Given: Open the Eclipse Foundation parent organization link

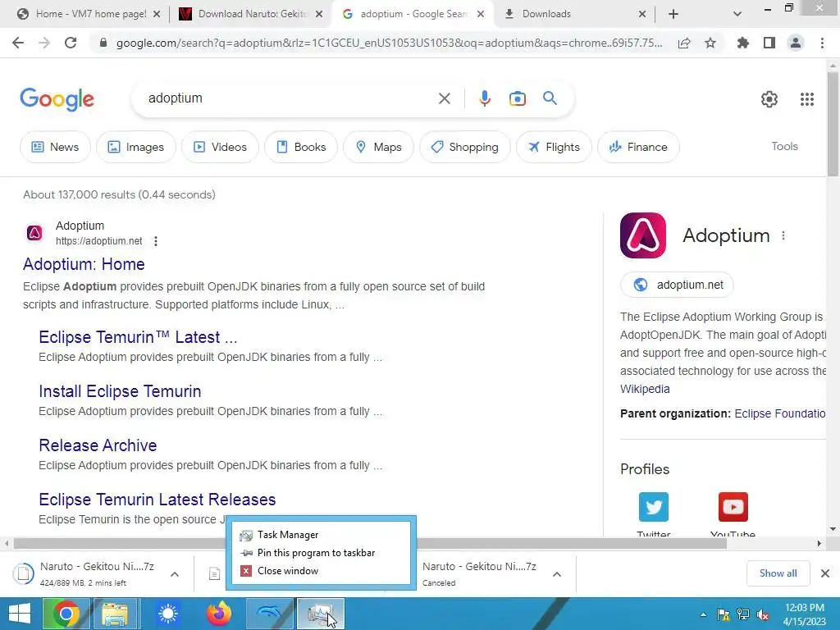Looking at the screenshot, I should point(779,413).
